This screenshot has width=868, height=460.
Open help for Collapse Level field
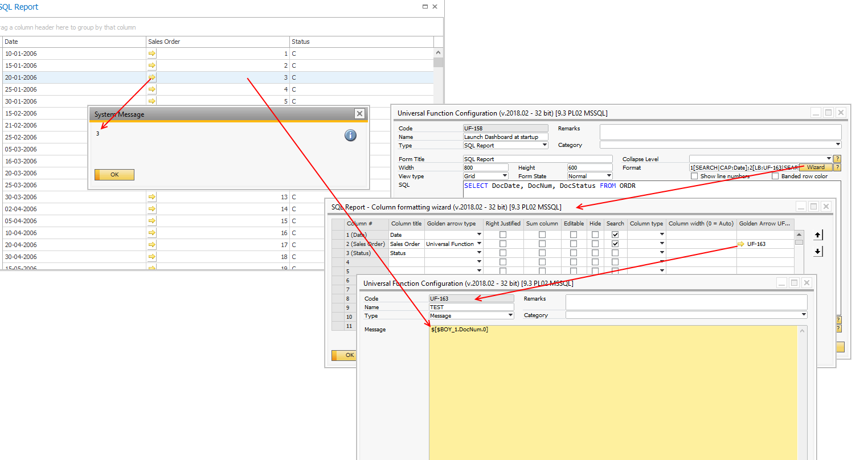coord(837,159)
